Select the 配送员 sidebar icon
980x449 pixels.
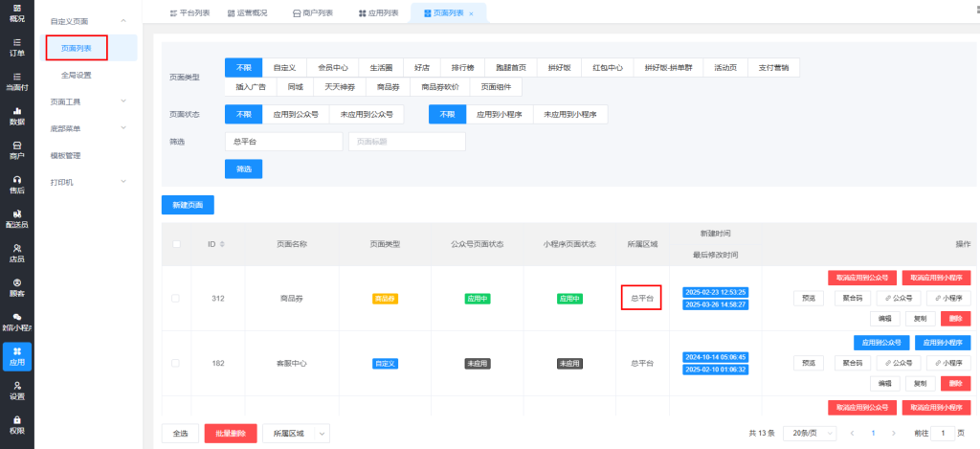point(16,219)
